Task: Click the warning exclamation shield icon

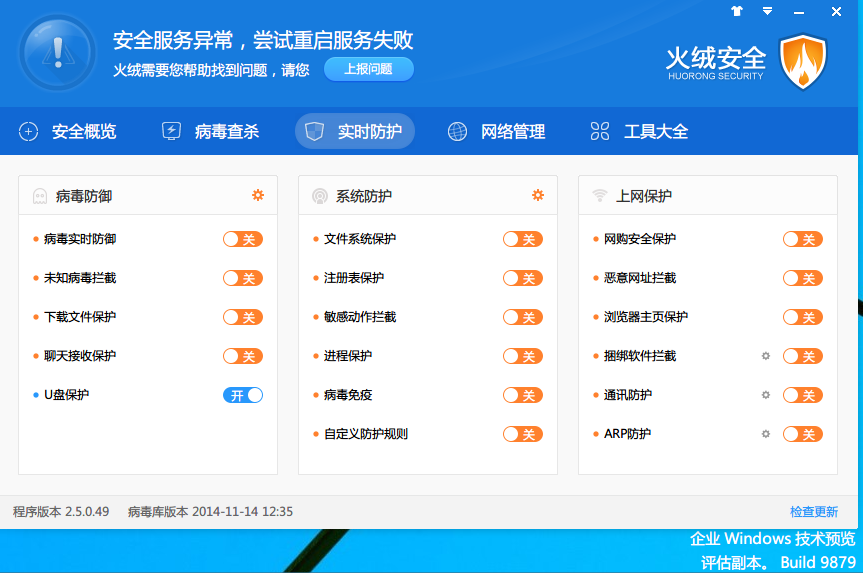Action: [56, 53]
